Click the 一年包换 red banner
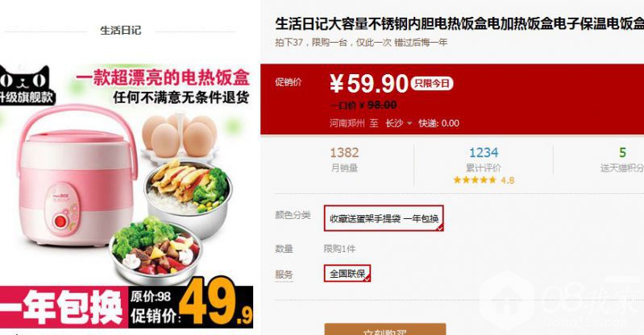Screen dimensions: 644x335 pyautogui.click(x=62, y=308)
